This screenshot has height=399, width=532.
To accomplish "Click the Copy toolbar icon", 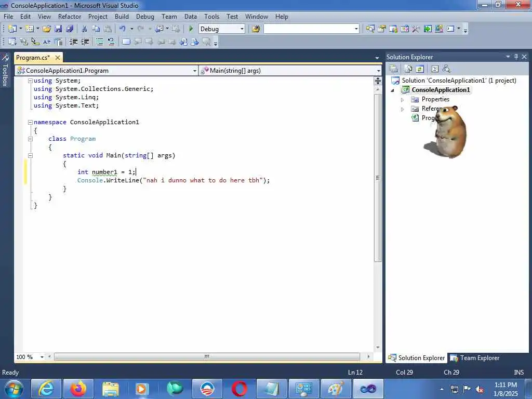I will point(96,29).
